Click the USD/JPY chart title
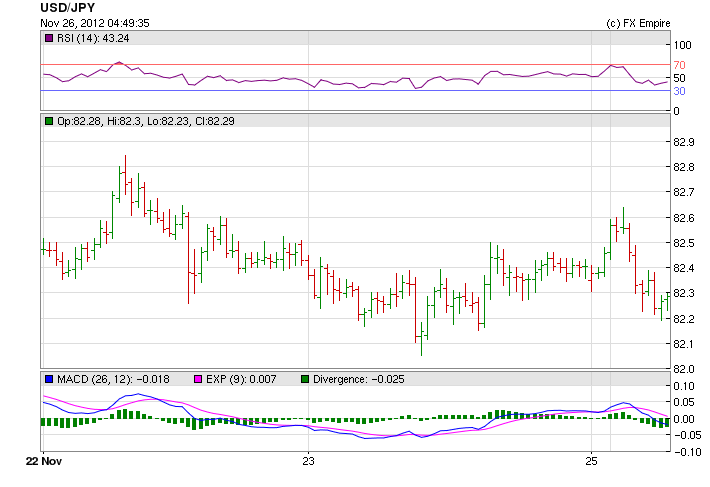The height and width of the screenshot is (487, 710). (x=68, y=8)
